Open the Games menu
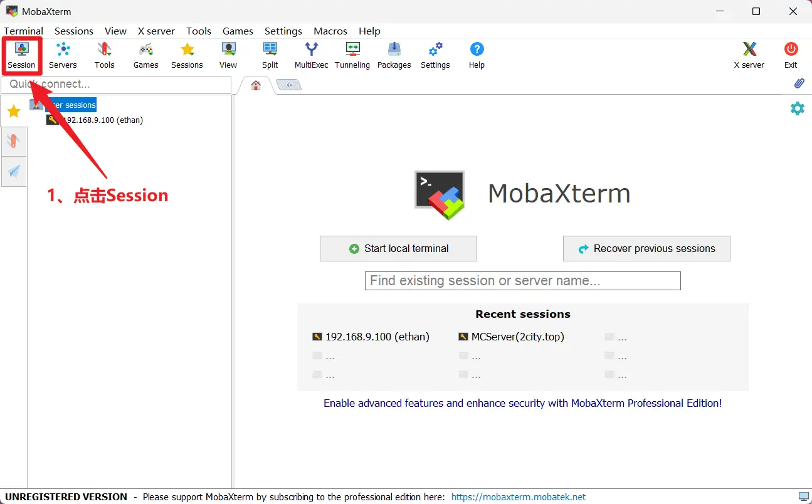The image size is (812, 504). tap(238, 31)
